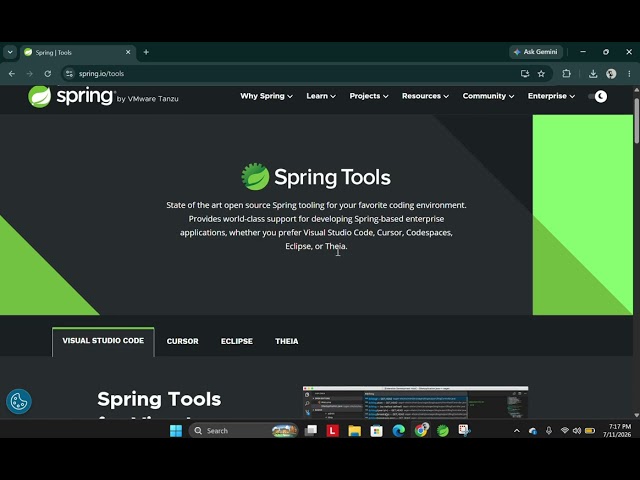Switch to the Theia tab

[287, 341]
